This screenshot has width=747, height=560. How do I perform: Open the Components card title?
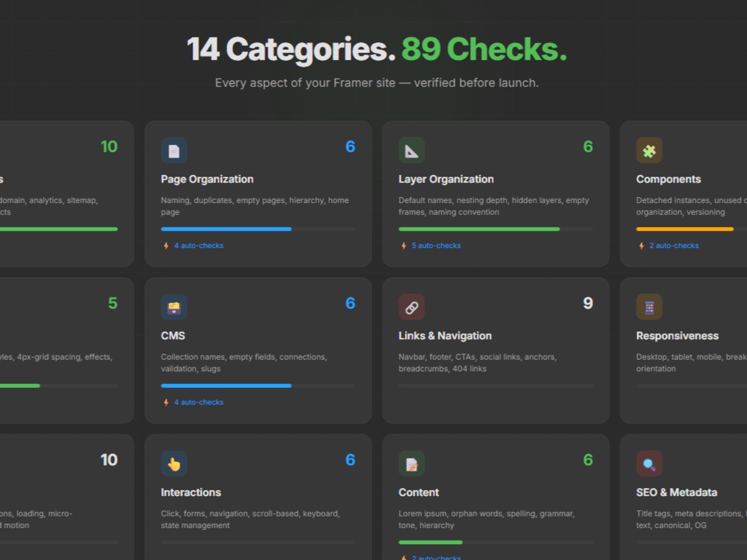pos(669,179)
